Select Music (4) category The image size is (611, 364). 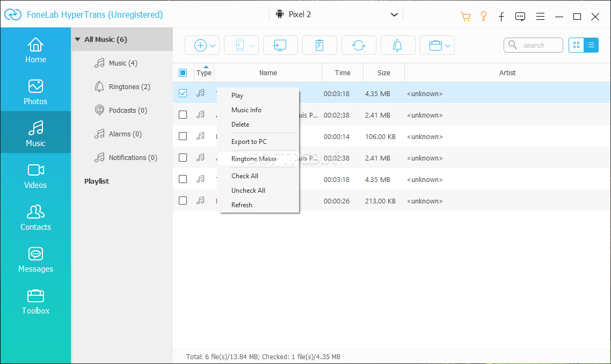(x=116, y=63)
